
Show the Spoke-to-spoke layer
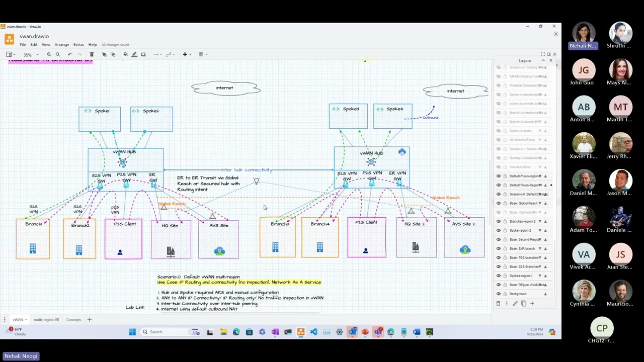(499, 131)
